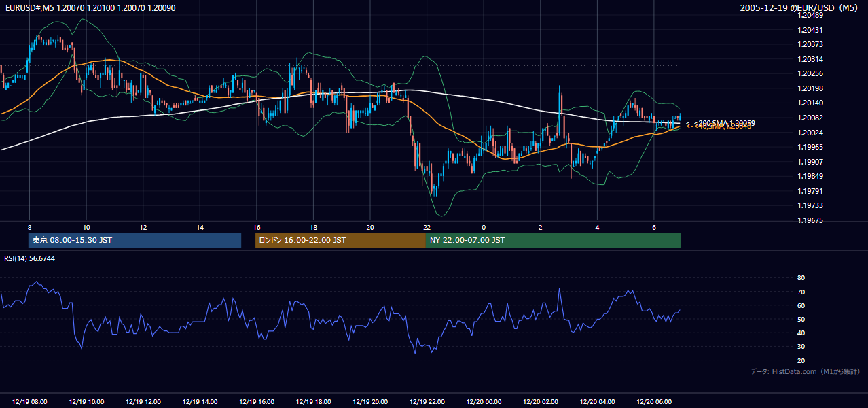Click RSI scale value 20
The image size is (868, 408).
click(801, 360)
